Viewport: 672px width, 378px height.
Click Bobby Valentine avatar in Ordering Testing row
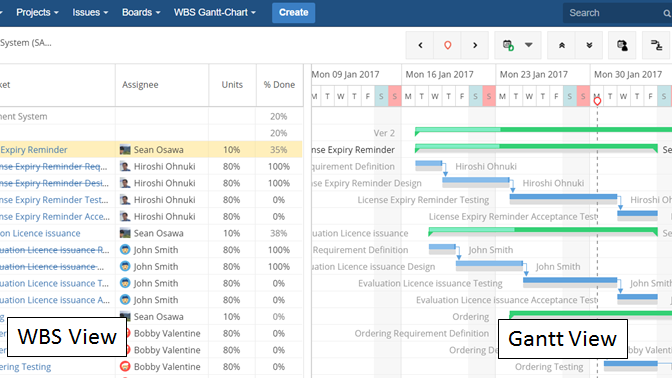125,367
